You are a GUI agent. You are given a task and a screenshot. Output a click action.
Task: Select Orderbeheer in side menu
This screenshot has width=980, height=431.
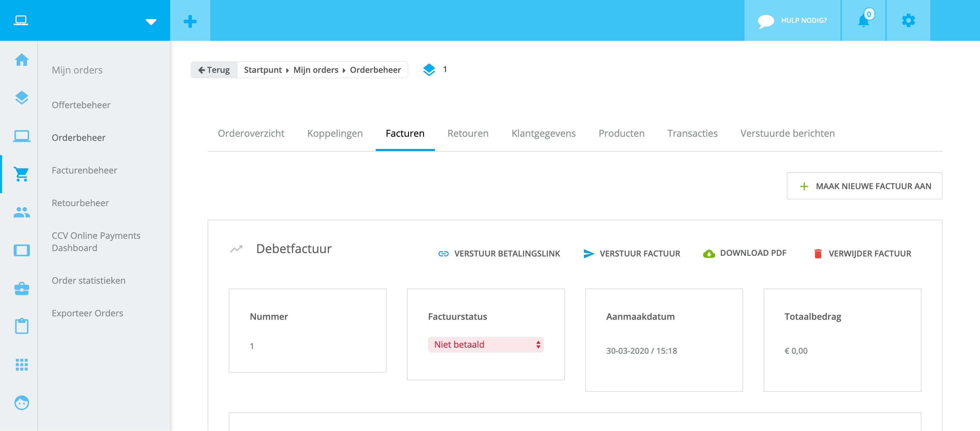tap(79, 138)
